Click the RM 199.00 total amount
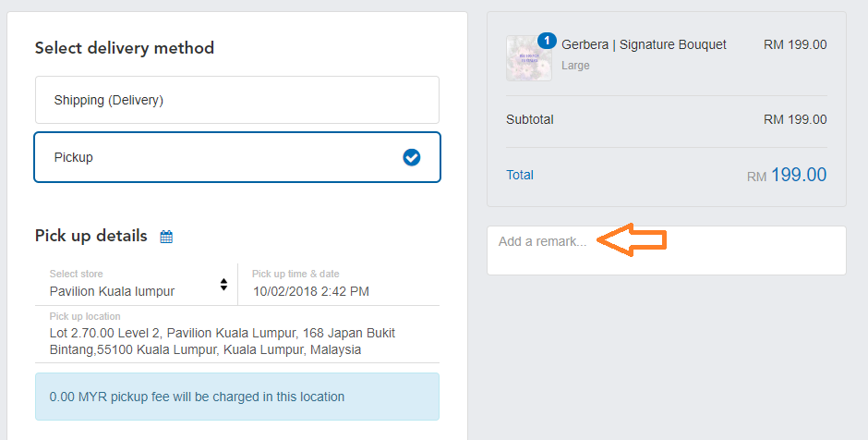This screenshot has width=868, height=440. tap(787, 175)
